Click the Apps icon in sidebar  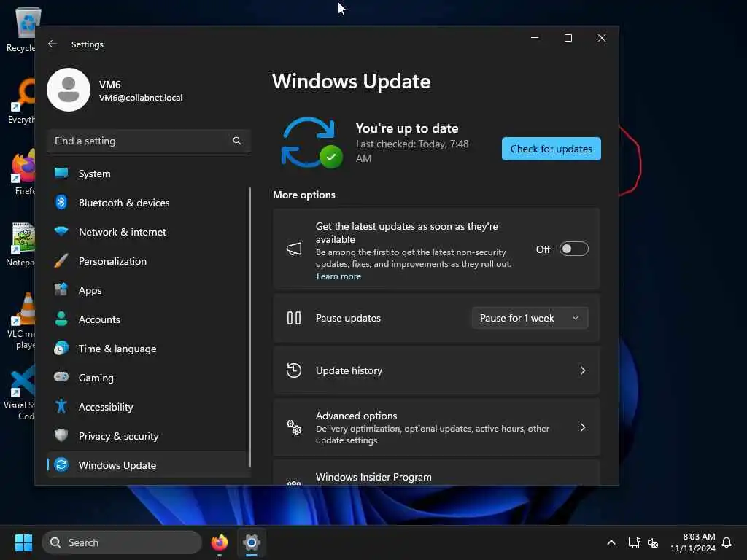(x=61, y=289)
